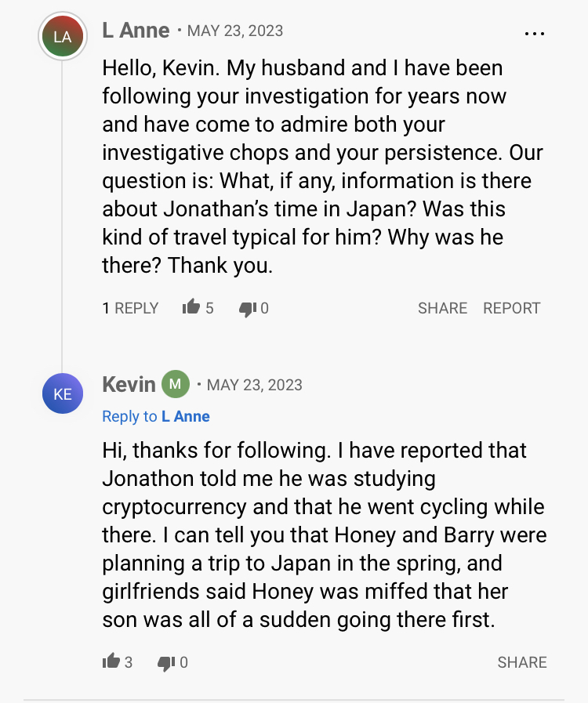Click the thumbs up on Kevin's reply

coord(111,661)
